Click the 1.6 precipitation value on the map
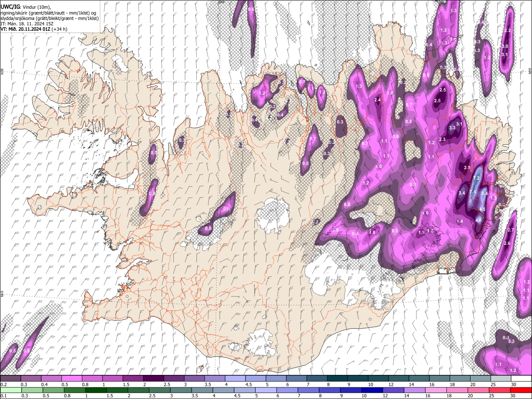532x399 pixels. tap(426, 213)
